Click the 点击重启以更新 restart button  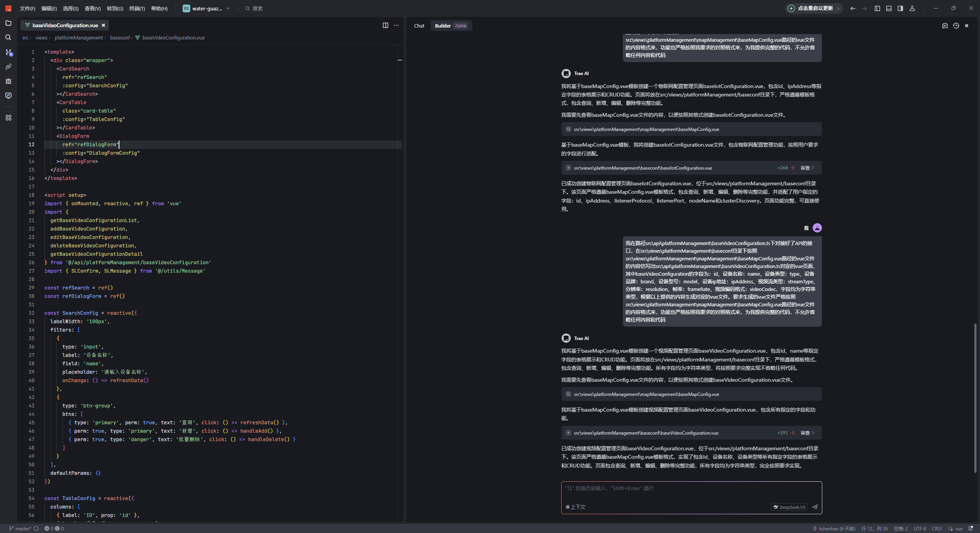click(815, 8)
